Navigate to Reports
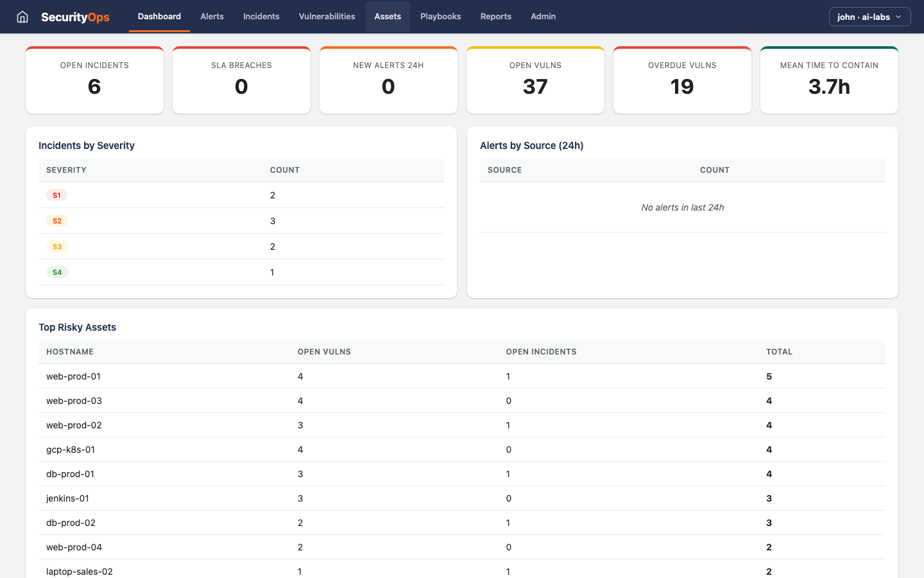Viewport: 924px width, 578px height. coord(495,17)
